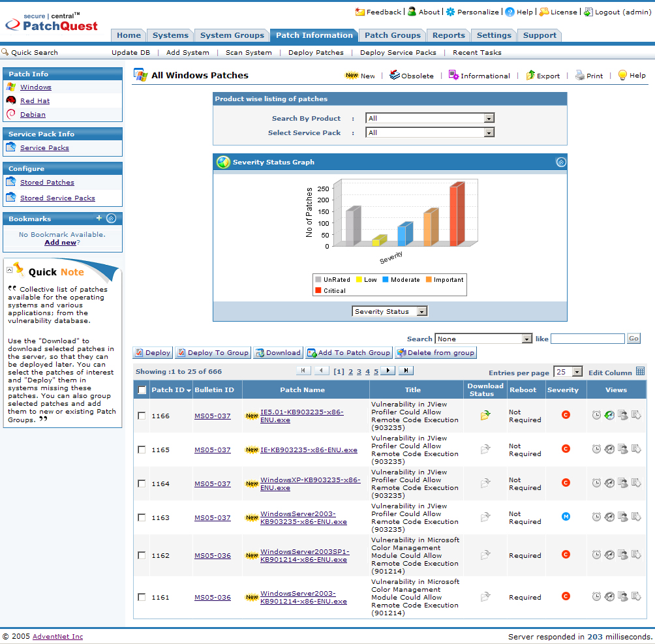Click the Delete from group button
The height and width of the screenshot is (644, 655).
coord(436,353)
